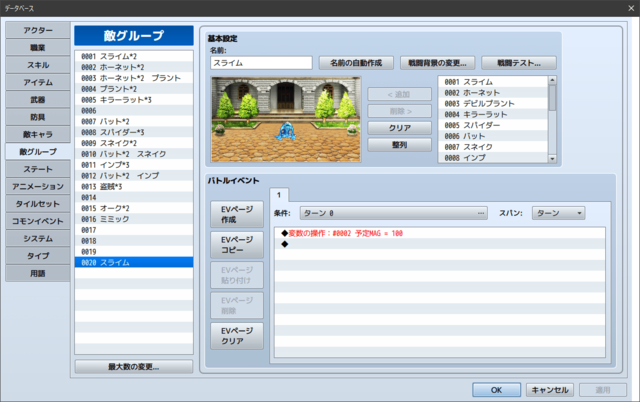Viewport: 640px width, 402px height.
Task: Open the アニメーション category
Action: pyautogui.click(x=38, y=187)
